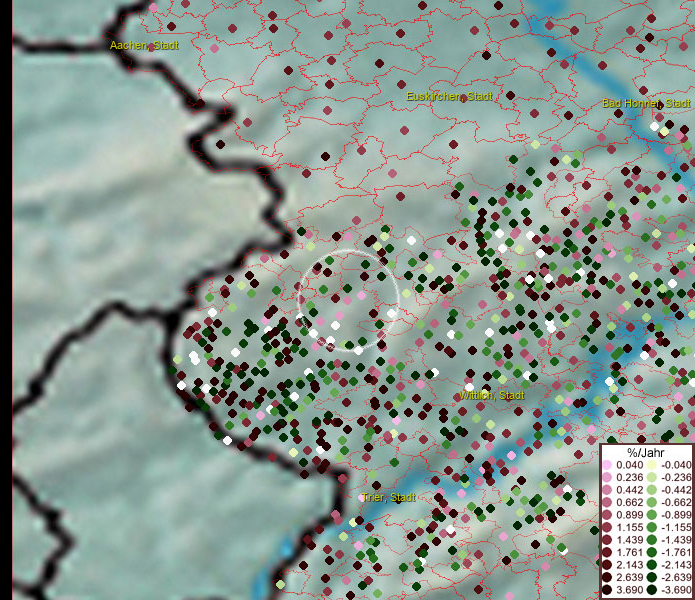This screenshot has width=695, height=600.
Task: Select the legend value -0.236
Action: tap(676, 477)
